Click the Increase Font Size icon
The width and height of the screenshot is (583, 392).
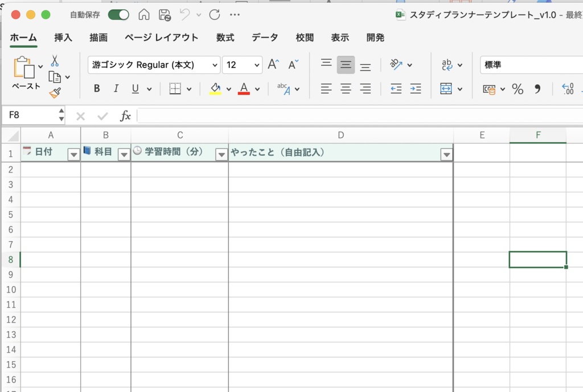coord(272,63)
